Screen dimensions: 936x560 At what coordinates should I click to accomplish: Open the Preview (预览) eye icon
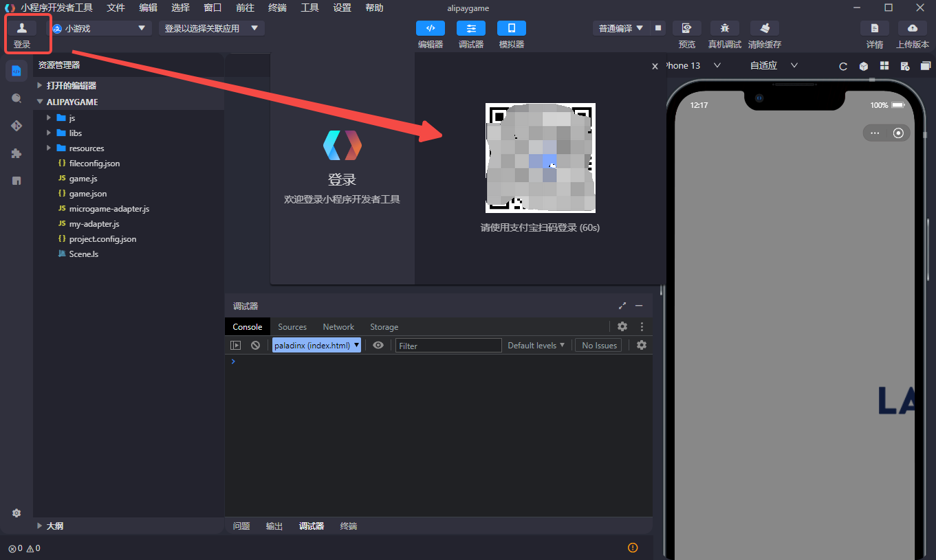[x=686, y=28]
